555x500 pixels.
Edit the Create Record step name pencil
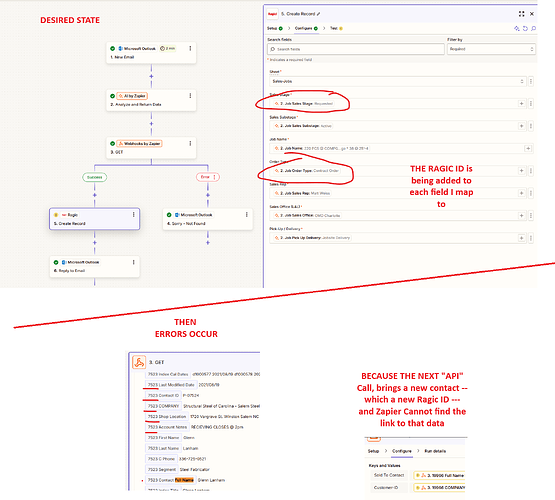coord(319,14)
